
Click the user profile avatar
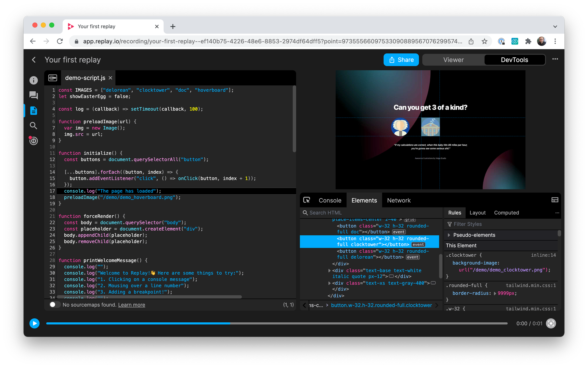(541, 41)
